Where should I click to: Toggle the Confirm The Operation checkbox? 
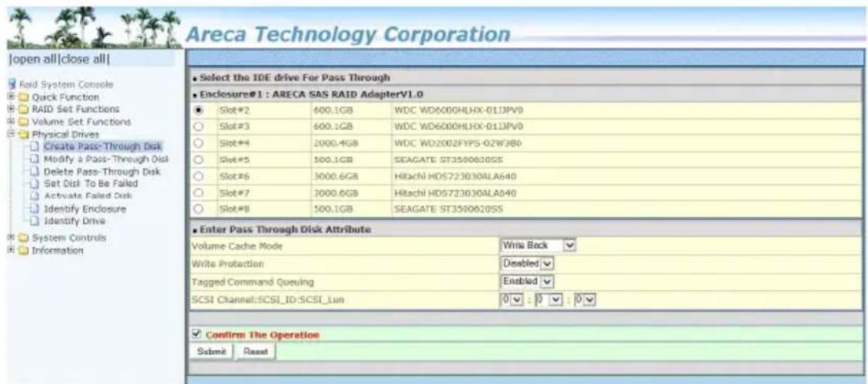195,334
